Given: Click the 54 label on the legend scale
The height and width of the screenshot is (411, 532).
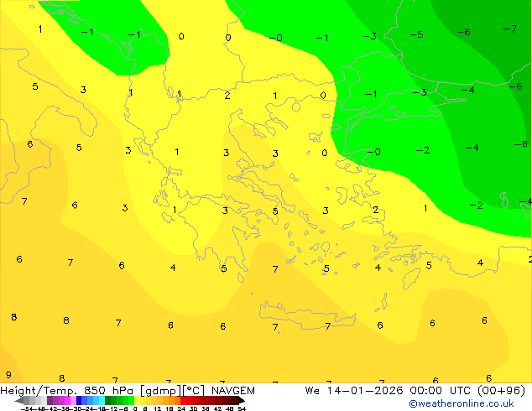Looking at the screenshot, I should [242, 408].
